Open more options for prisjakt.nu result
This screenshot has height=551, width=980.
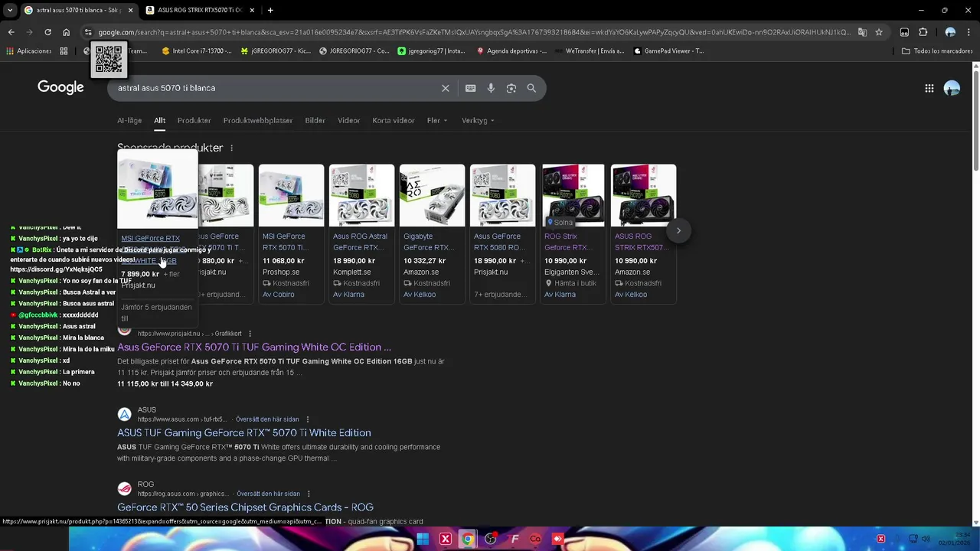point(250,334)
